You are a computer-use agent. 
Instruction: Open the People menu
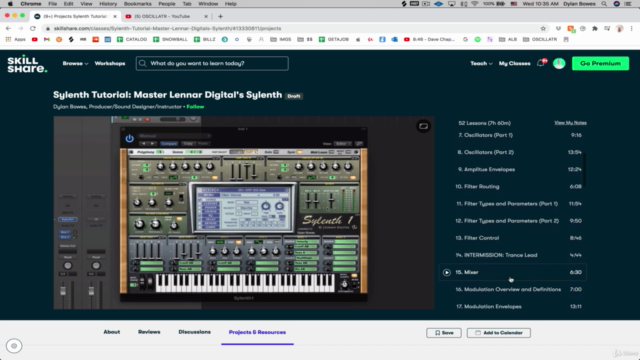coord(167,4)
